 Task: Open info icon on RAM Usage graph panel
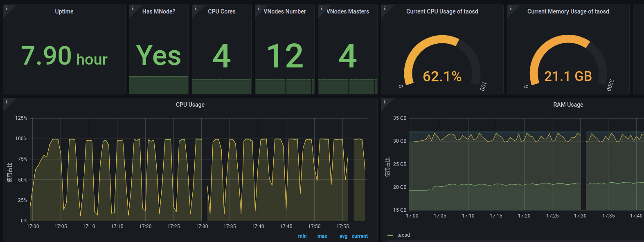click(385, 101)
